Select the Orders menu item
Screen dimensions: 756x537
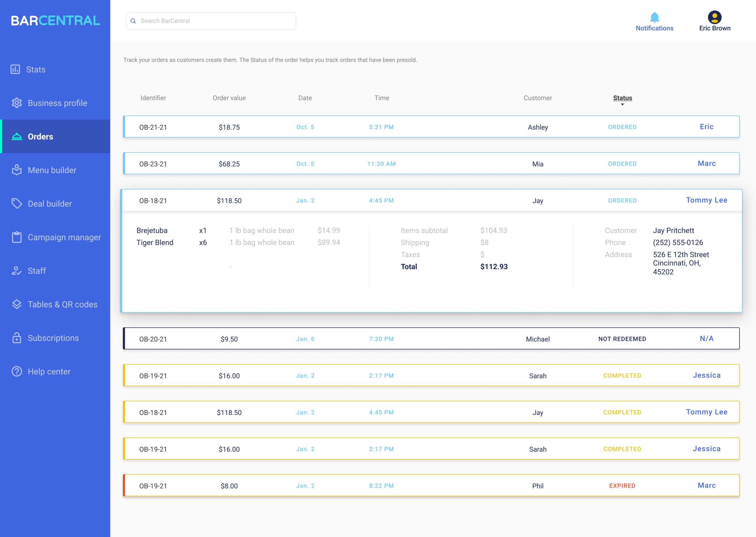(x=40, y=137)
